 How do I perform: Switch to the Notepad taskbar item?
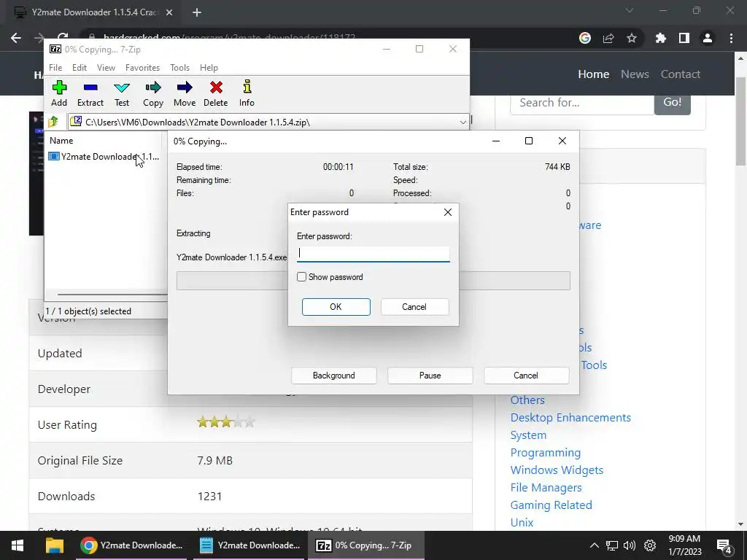coord(249,545)
